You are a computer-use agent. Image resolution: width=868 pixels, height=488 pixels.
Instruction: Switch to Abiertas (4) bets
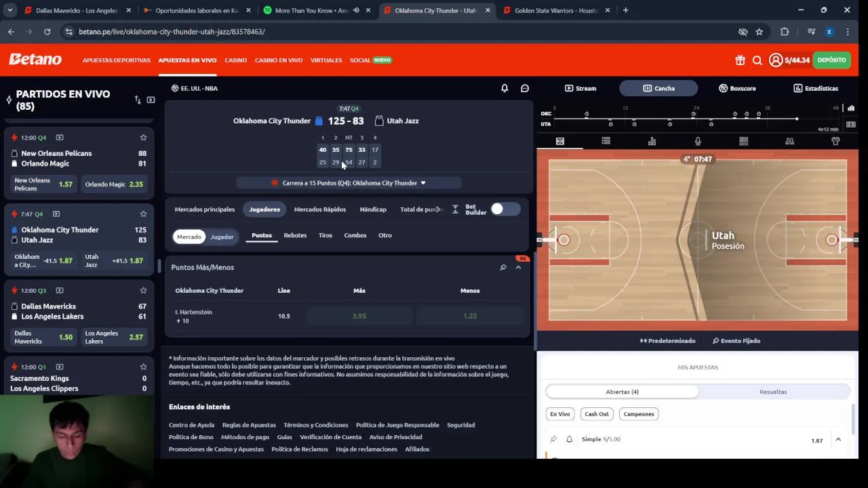coord(622,392)
